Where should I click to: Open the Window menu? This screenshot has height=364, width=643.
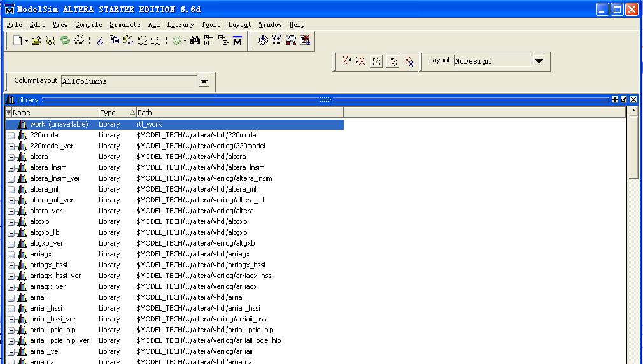(270, 25)
